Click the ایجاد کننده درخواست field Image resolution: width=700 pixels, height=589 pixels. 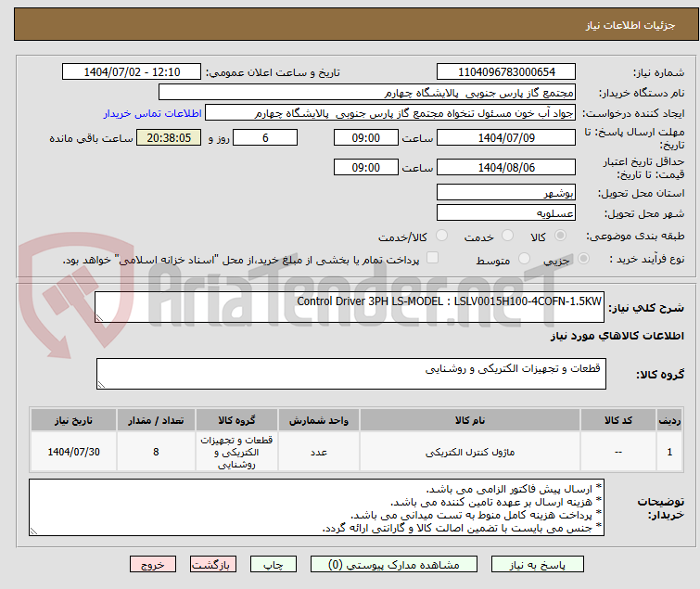click(x=390, y=113)
